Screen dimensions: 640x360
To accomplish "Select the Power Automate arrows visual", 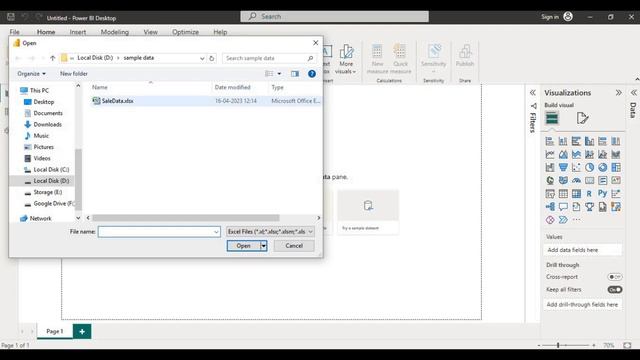I will (x=563, y=220).
